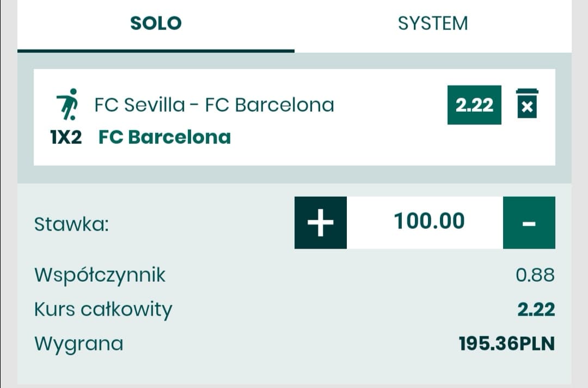Click the 1X2 market label
The image size is (588, 388).
(x=66, y=137)
